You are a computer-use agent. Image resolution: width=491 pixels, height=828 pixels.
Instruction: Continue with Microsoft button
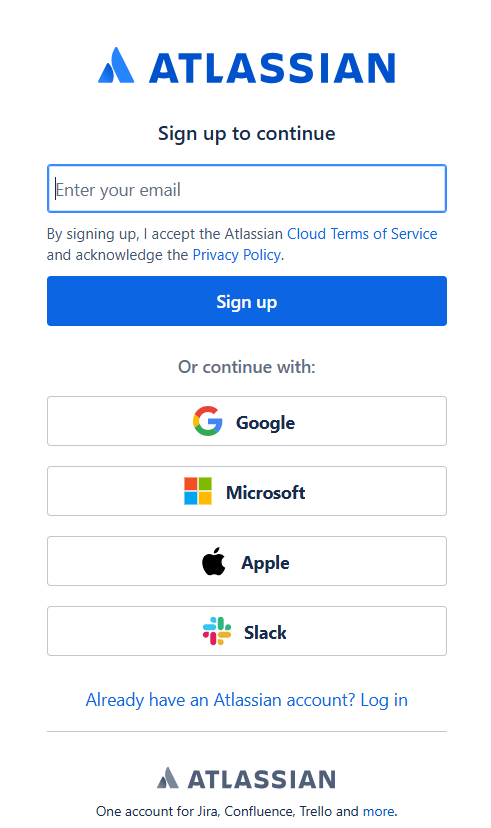coord(247,491)
